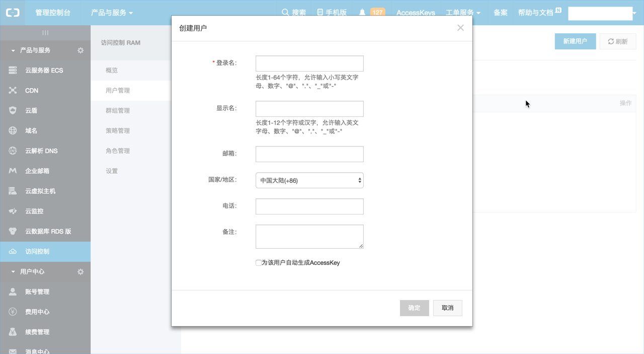Image resolution: width=644 pixels, height=354 pixels.
Task: Click the sidebar collapse handle
Action: click(x=45, y=33)
